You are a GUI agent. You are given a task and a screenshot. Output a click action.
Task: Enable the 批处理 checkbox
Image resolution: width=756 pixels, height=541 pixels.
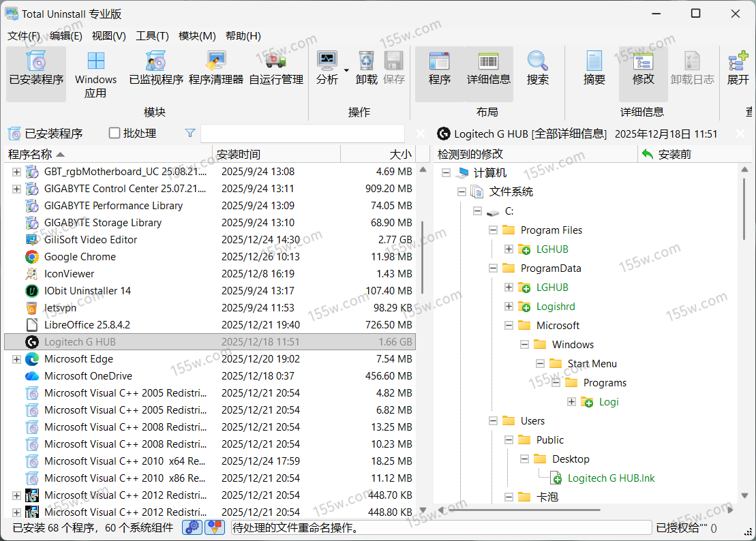tap(115, 134)
